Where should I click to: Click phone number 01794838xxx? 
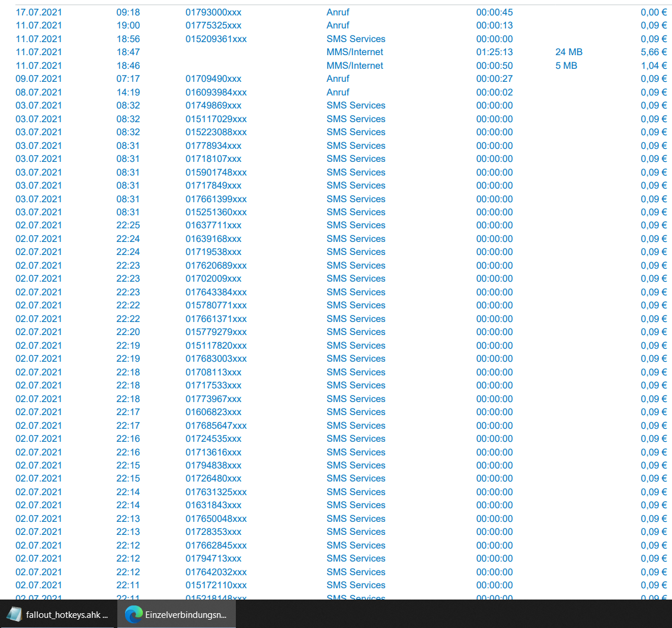[x=213, y=465]
